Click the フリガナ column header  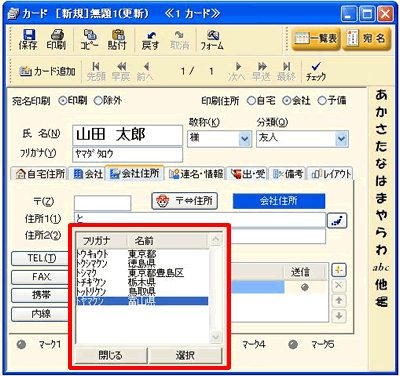tap(101, 240)
